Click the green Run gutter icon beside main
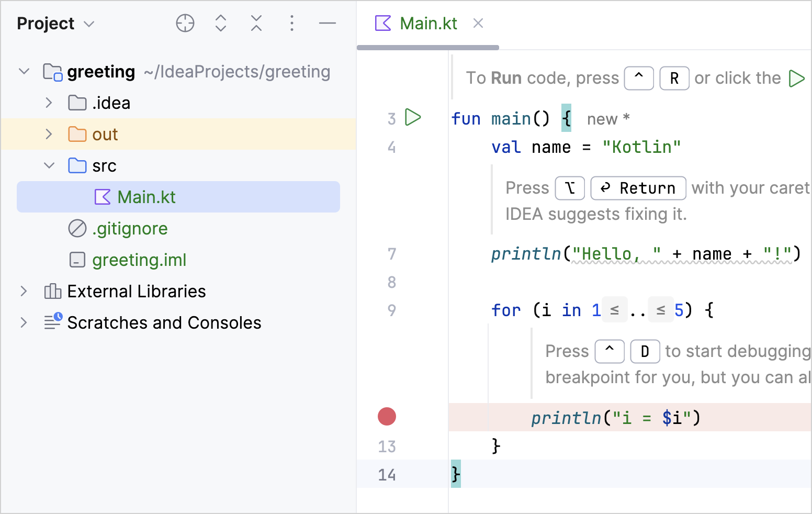 (413, 117)
